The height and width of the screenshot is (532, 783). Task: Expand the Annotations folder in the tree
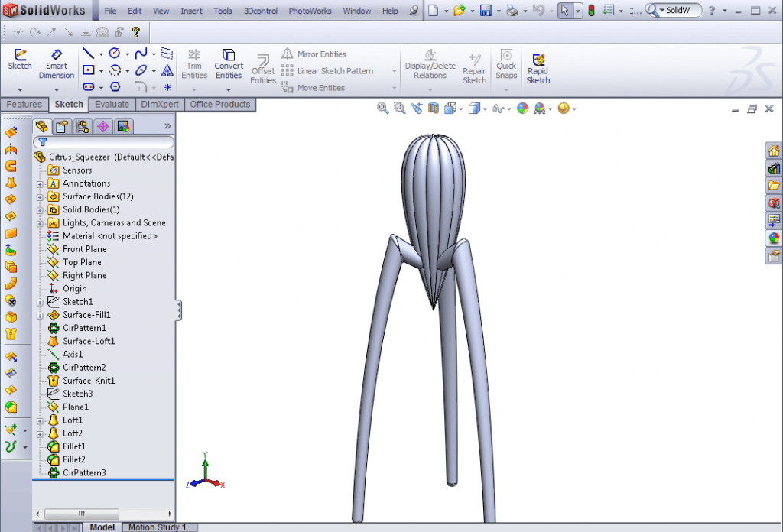point(41,183)
